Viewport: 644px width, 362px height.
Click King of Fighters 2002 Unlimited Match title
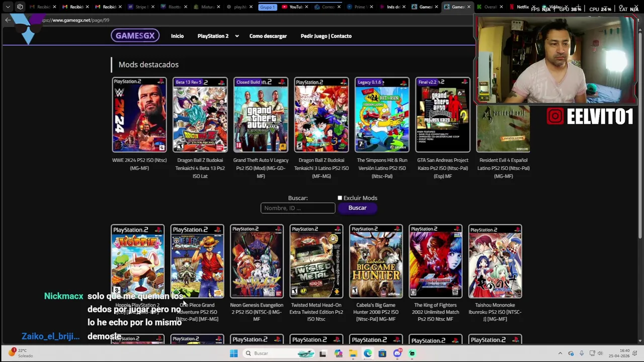click(x=436, y=312)
